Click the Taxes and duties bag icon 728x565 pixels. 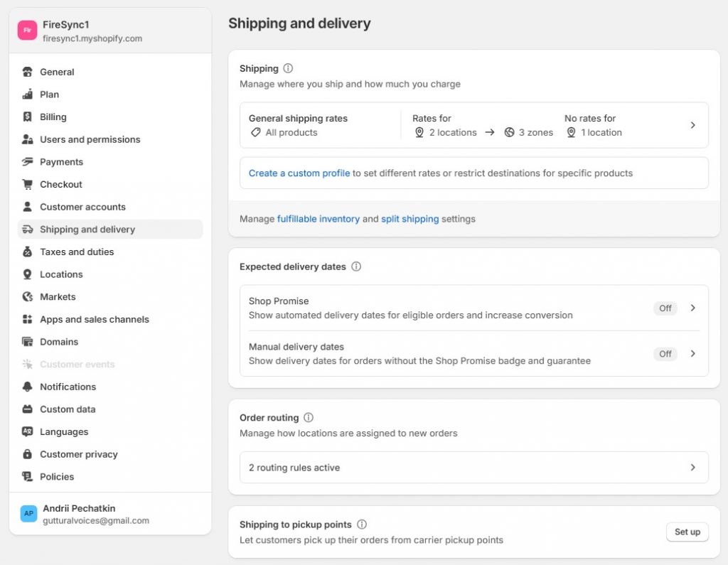(28, 252)
